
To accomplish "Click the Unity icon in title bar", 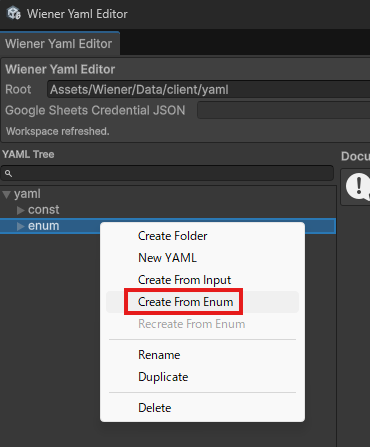I will pyautogui.click(x=14, y=13).
